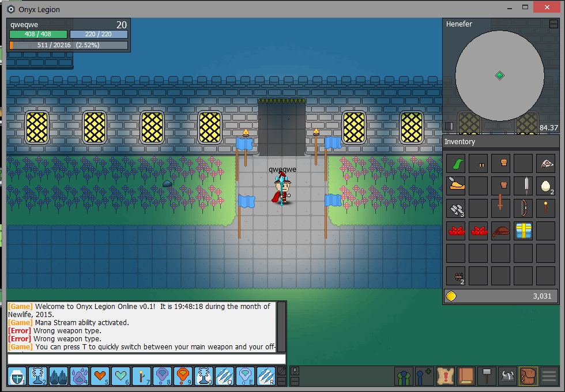The image size is (565, 392).
Task: Select the brown leather cap in inventory
Action: pyautogui.click(x=501, y=231)
